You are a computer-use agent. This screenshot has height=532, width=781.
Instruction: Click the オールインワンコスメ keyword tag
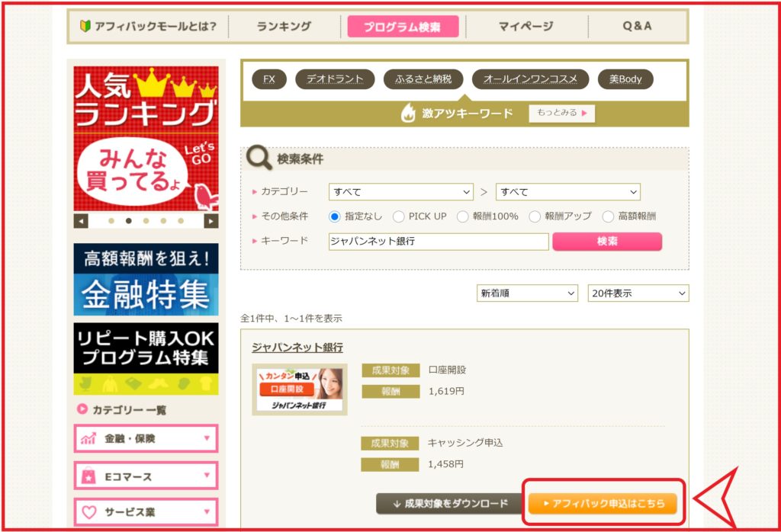(x=531, y=79)
